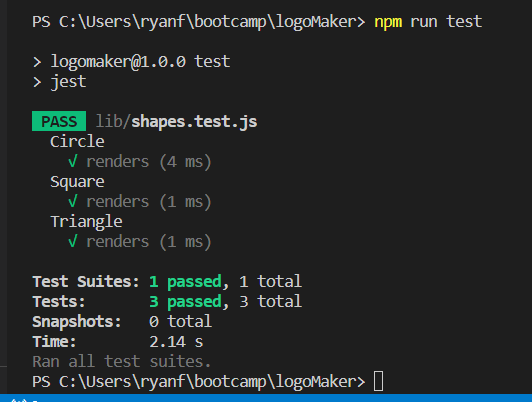Click the '3 passed' tests count

coord(186,302)
